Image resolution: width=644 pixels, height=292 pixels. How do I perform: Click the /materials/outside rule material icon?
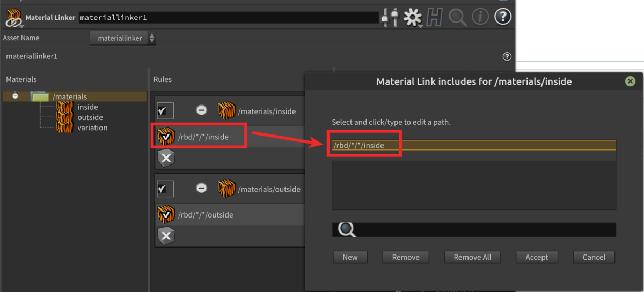point(227,189)
